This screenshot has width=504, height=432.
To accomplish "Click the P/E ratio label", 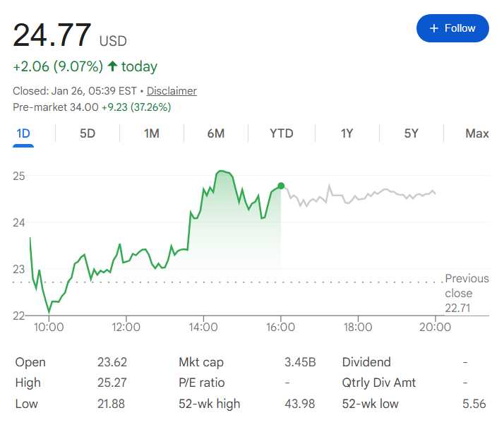I will [202, 383].
